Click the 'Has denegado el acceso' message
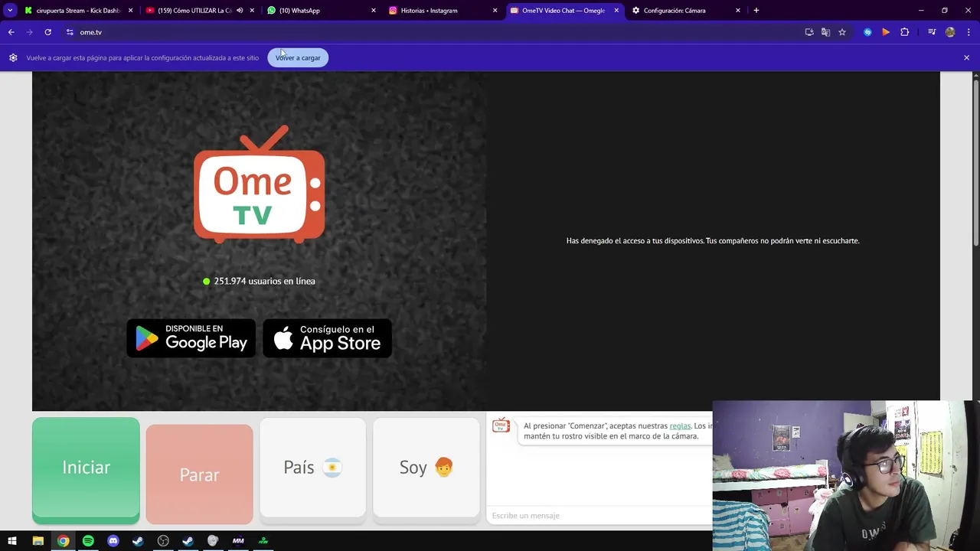The image size is (980, 551). coord(713,241)
